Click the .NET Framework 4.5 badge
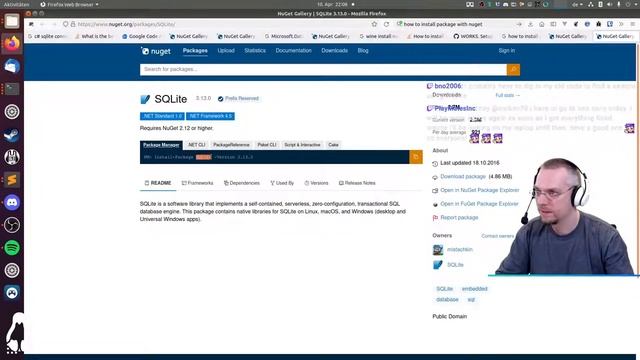The height and width of the screenshot is (360, 640). (210, 116)
